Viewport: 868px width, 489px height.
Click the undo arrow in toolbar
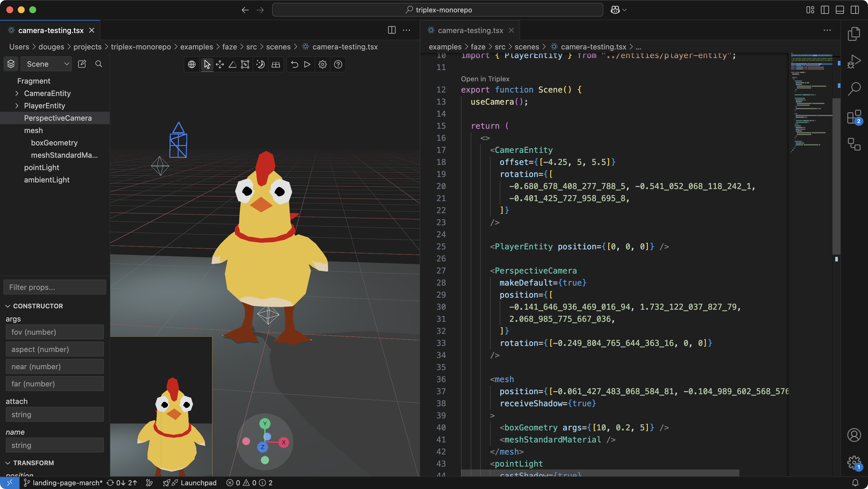[x=294, y=64]
